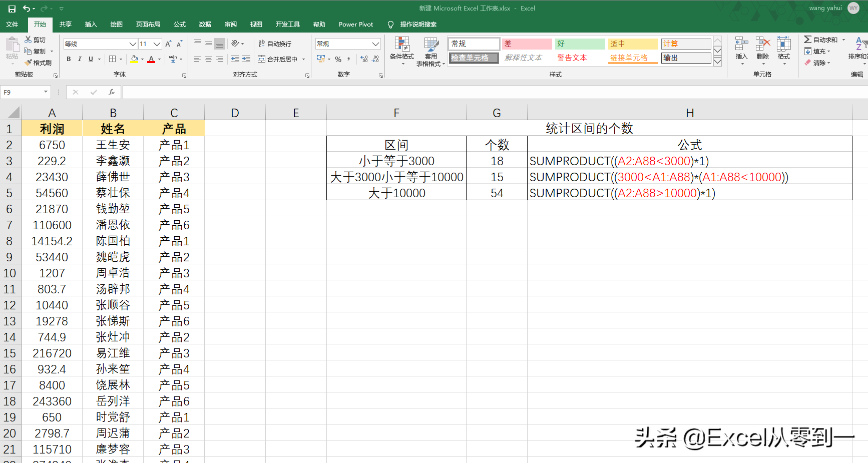Click the Borders icon
This screenshot has height=463, width=868.
click(113, 59)
